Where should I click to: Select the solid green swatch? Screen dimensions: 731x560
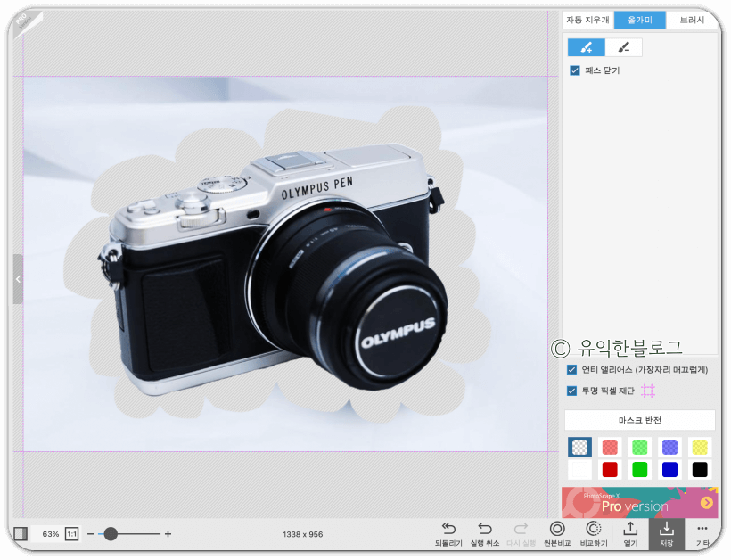640,470
